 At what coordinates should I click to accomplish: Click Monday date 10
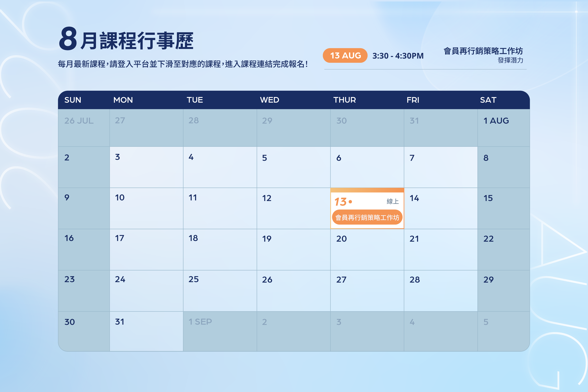pyautogui.click(x=120, y=198)
